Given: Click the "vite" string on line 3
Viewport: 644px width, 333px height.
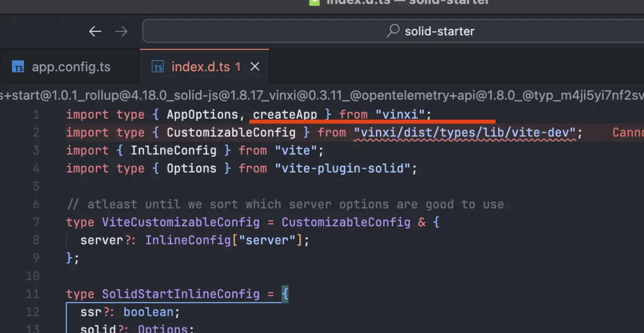Looking at the screenshot, I should tap(296, 151).
